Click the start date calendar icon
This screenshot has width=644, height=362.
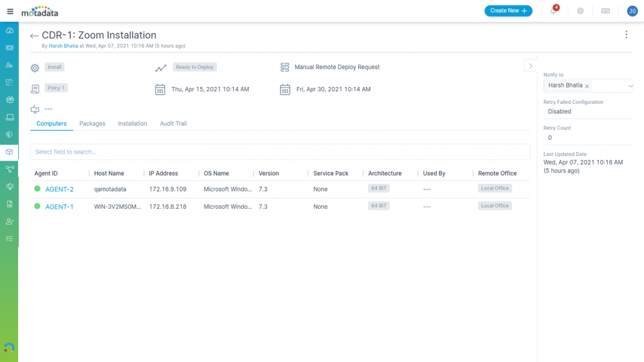[160, 89]
